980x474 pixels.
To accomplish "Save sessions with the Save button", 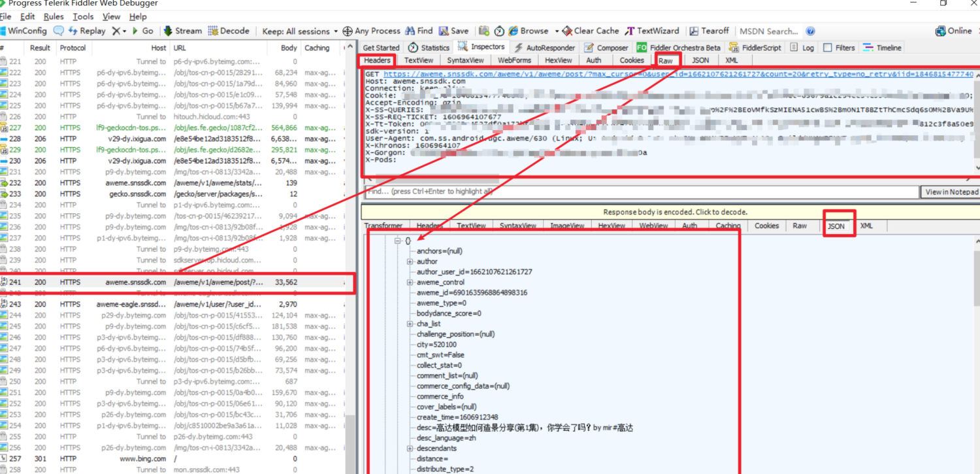I will click(453, 31).
